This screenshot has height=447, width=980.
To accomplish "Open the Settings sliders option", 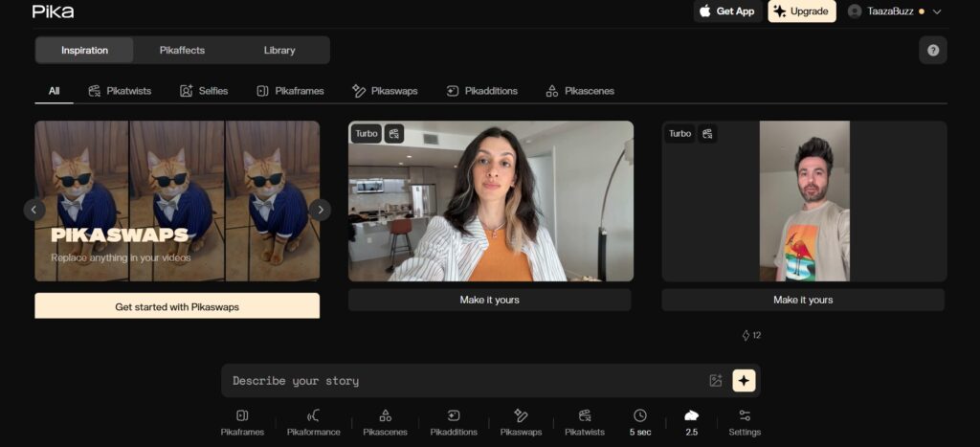I will [x=745, y=423].
